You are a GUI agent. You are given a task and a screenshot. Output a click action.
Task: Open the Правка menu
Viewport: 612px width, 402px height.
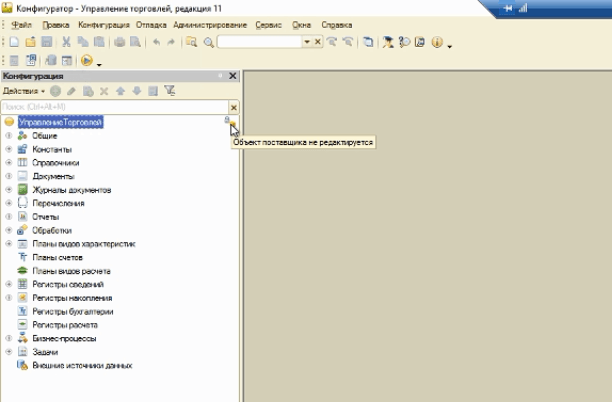pyautogui.click(x=56, y=25)
